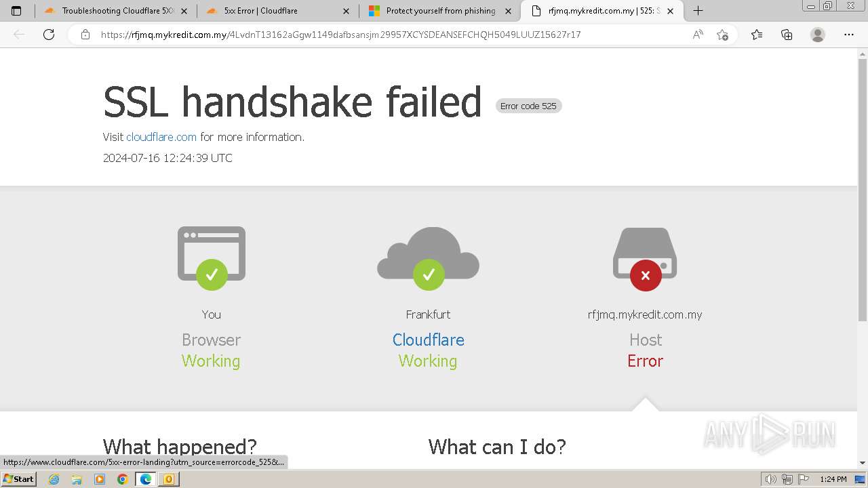
Task: Open Outlook app from taskbar
Action: [x=169, y=479]
